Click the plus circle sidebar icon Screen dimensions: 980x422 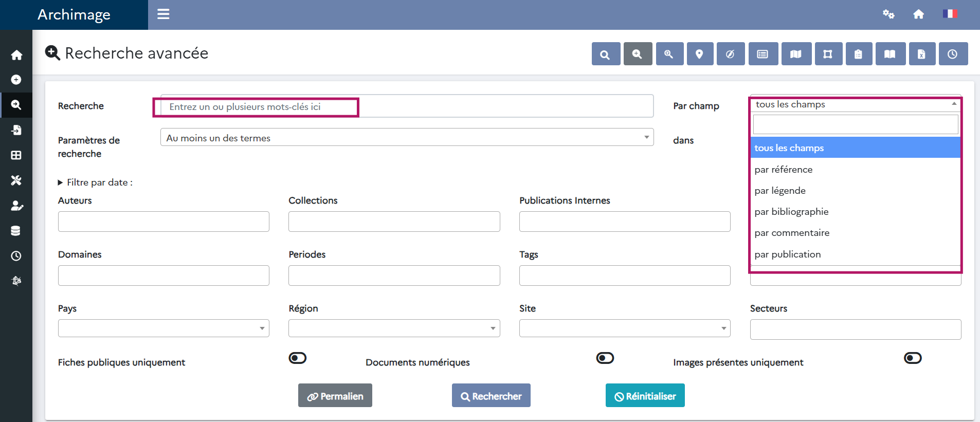coord(16,80)
